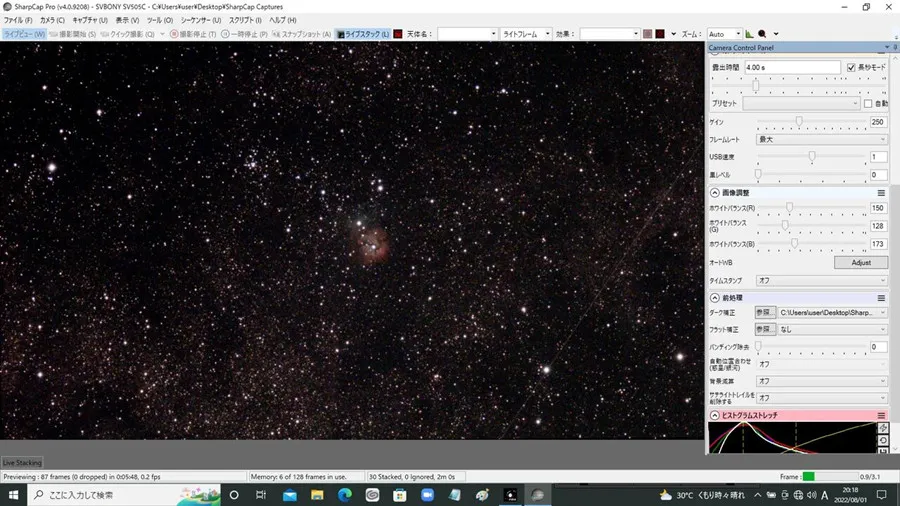Click the circular-arrow reset histogram stretch icon
900x506 pixels.
[x=883, y=441]
